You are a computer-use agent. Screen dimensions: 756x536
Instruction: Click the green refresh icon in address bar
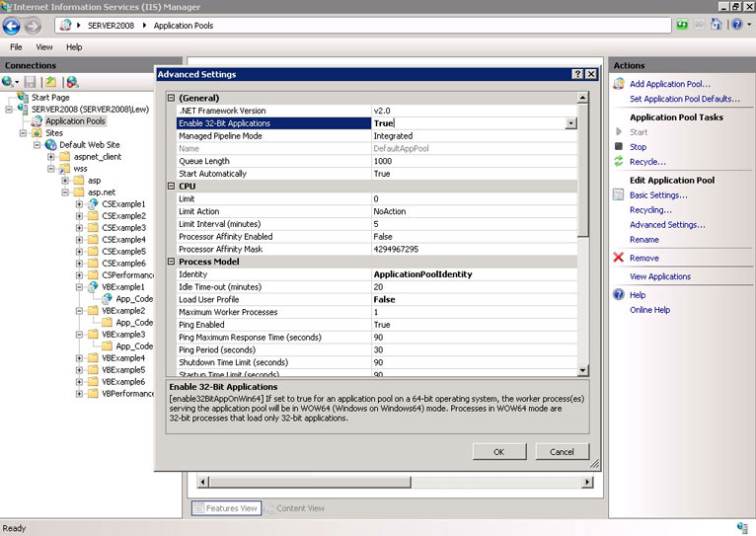[x=682, y=25]
